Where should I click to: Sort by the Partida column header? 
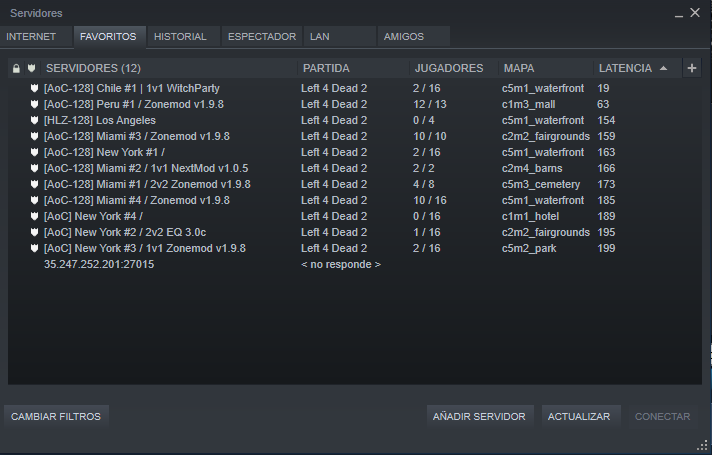coord(353,68)
